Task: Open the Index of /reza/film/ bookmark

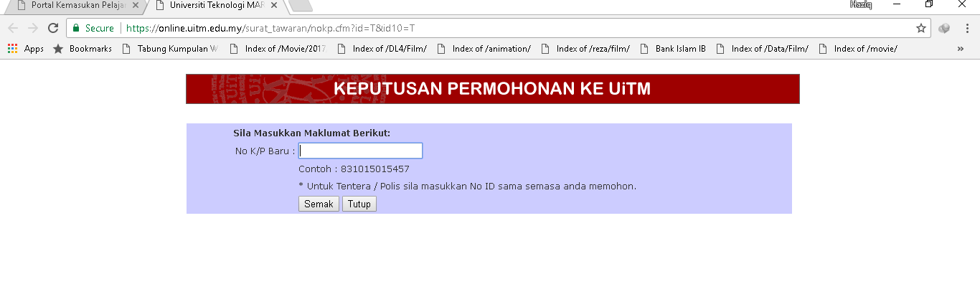Action: point(585,49)
